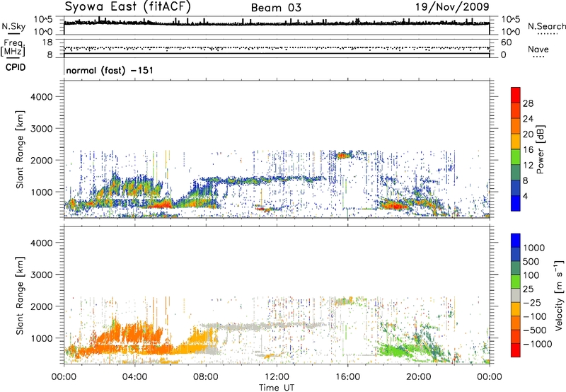The image size is (566, 392).
Task: Pick the red top segment of the power colorbar
Action: (x=516, y=95)
